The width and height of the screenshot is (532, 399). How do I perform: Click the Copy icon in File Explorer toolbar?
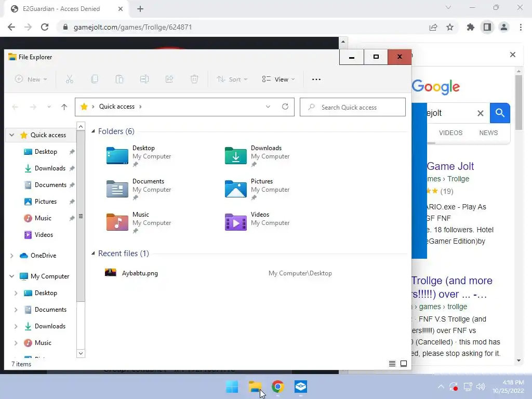coord(95,79)
